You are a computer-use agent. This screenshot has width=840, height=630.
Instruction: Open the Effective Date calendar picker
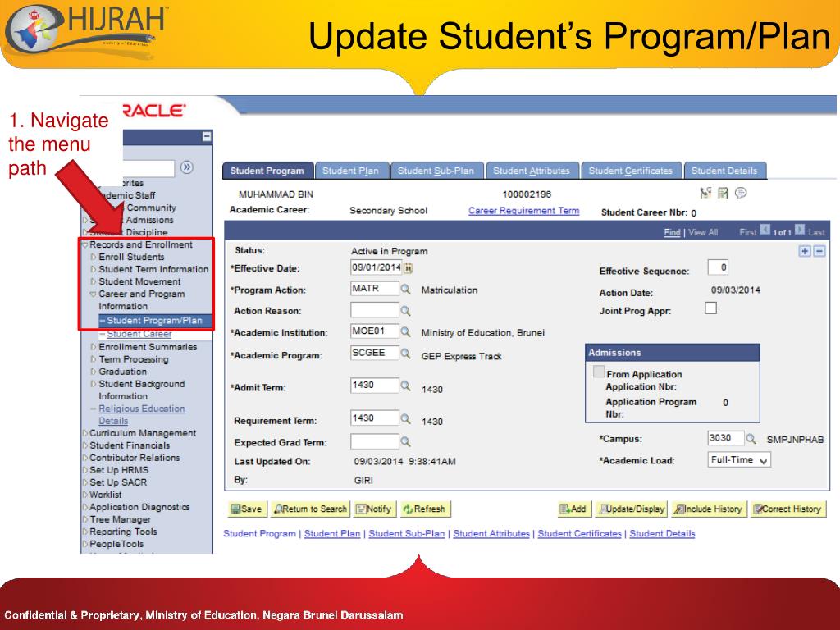point(409,268)
